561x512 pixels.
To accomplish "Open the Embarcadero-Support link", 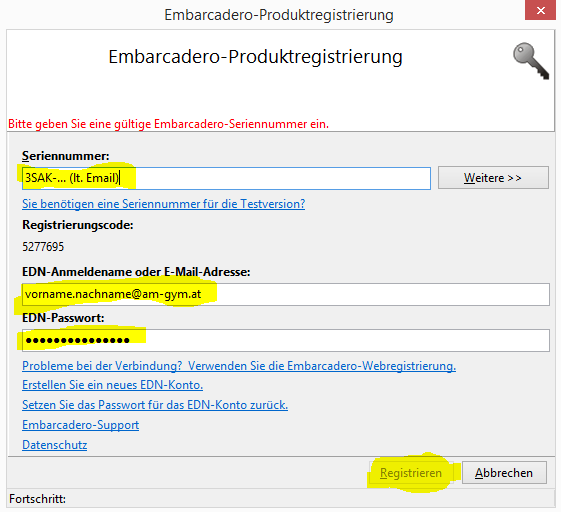I will pyautogui.click(x=81, y=425).
